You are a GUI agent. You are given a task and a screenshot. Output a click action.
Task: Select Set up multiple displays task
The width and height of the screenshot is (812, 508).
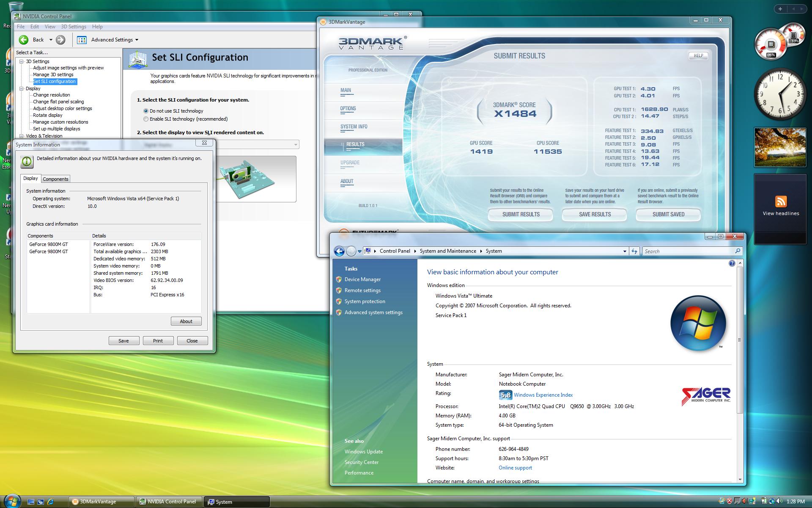(57, 129)
